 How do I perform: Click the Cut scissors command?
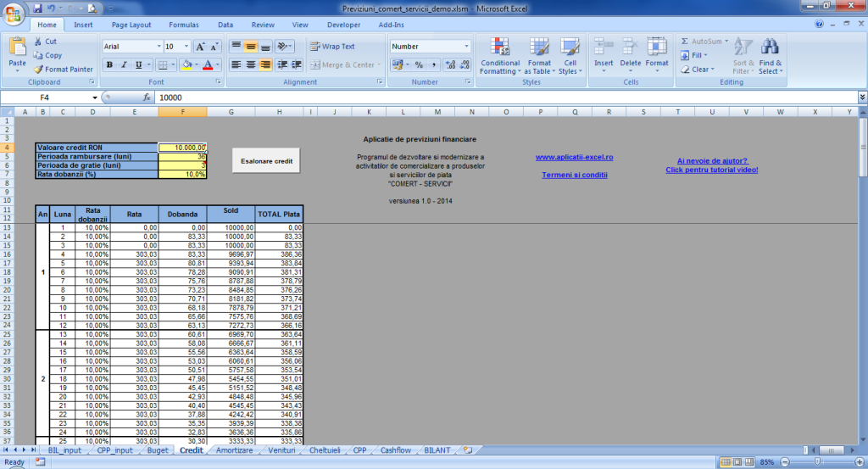45,42
